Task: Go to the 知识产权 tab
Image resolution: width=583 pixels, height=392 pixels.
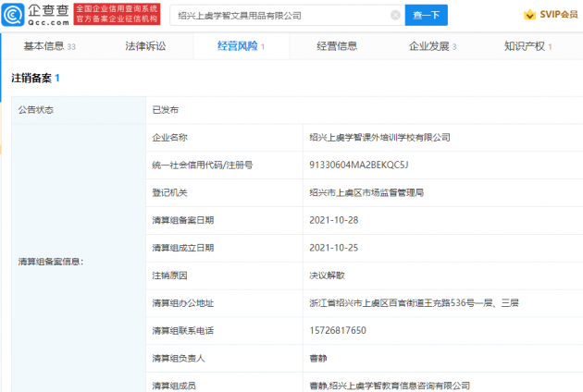Action: pos(528,46)
